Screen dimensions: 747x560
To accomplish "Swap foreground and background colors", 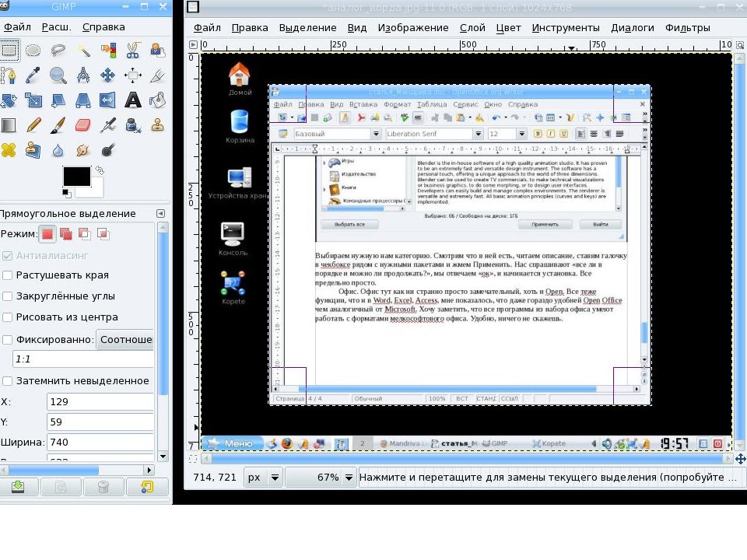I will (x=100, y=170).
